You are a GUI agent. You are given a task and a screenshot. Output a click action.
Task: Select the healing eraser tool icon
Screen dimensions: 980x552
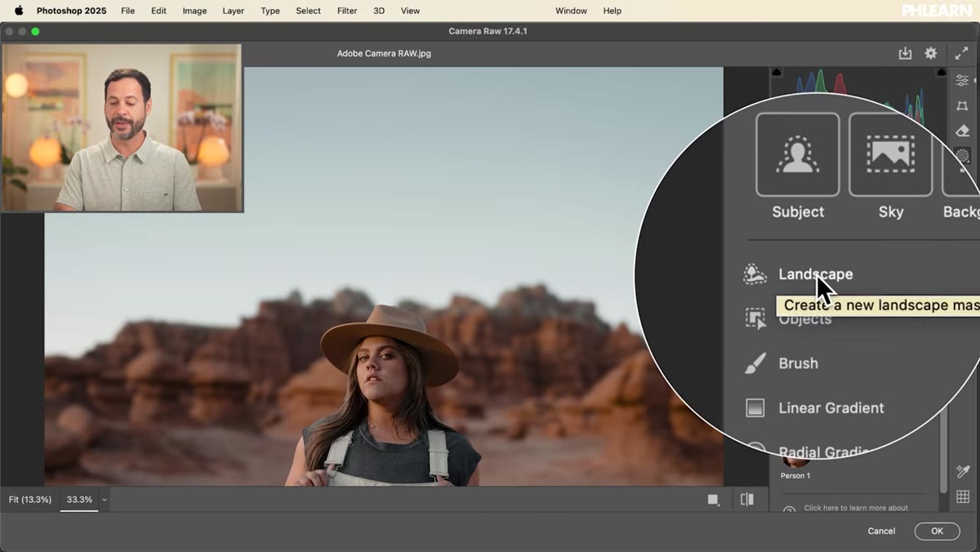pos(963,131)
